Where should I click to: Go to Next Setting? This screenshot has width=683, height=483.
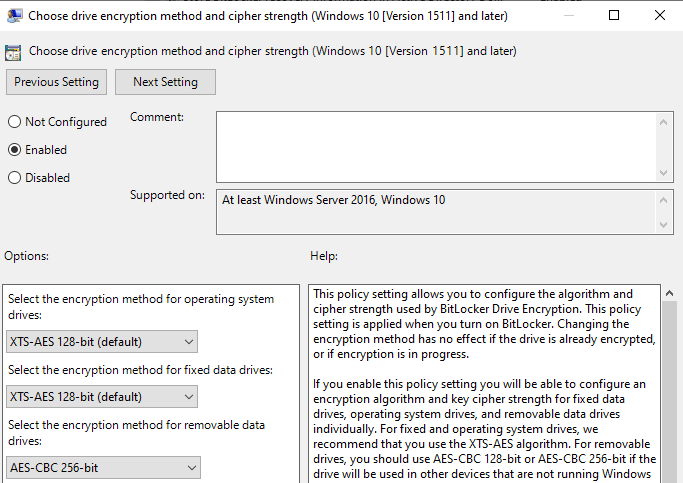pos(165,82)
